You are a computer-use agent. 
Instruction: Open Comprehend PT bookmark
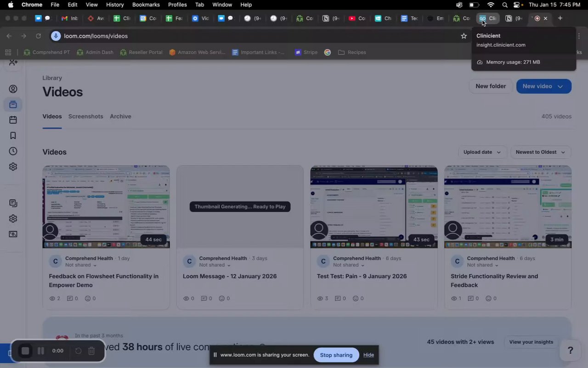coord(46,52)
